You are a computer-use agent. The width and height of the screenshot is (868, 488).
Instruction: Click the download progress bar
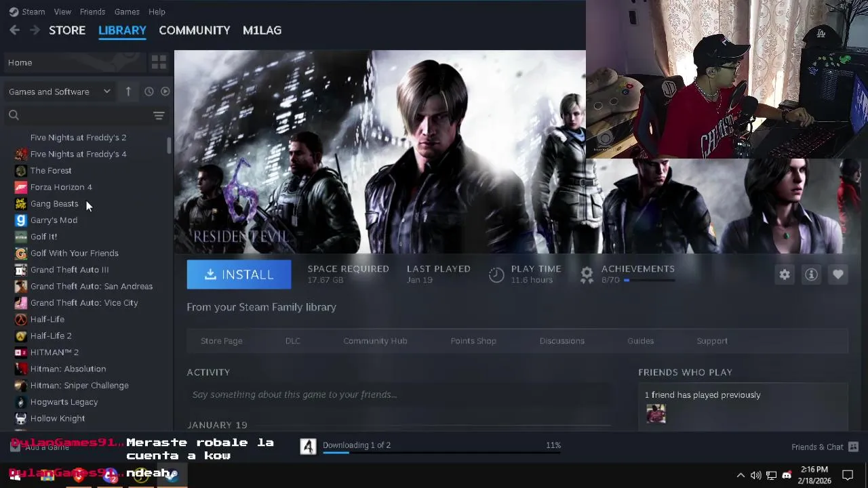(x=441, y=453)
